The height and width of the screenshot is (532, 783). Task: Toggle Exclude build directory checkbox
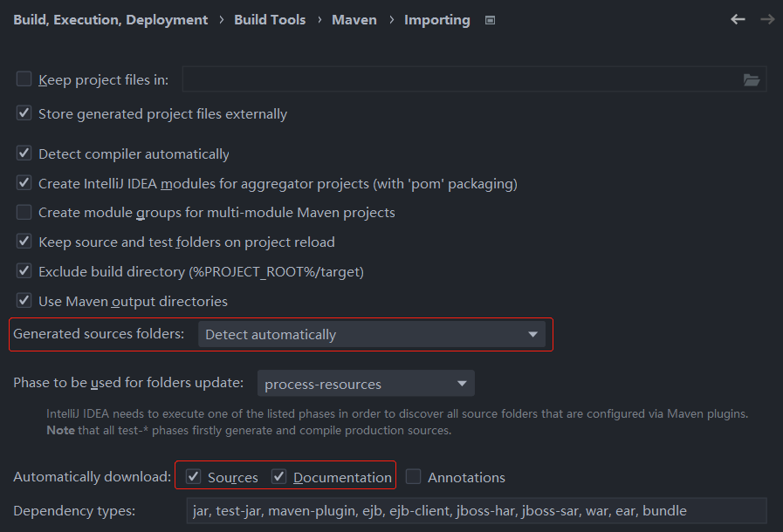24,271
